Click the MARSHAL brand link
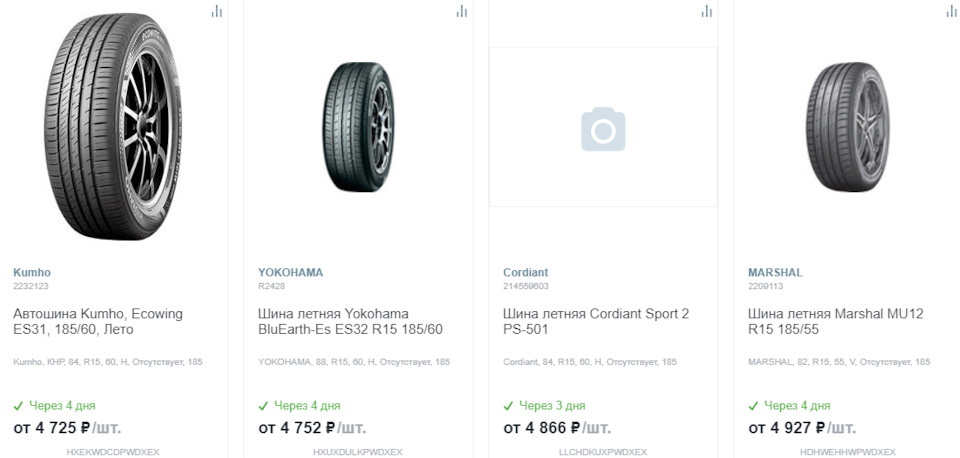Screen dimensions: 960x458 pyautogui.click(x=775, y=272)
